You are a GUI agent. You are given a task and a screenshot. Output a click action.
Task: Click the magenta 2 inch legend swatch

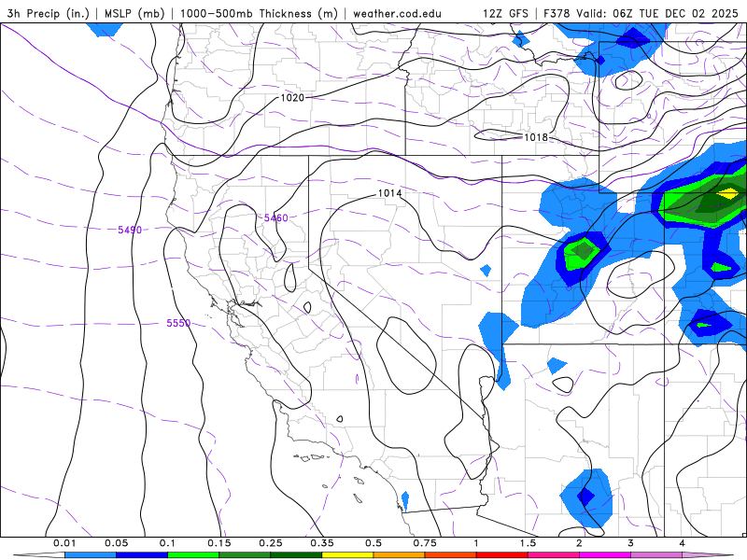[605, 555]
